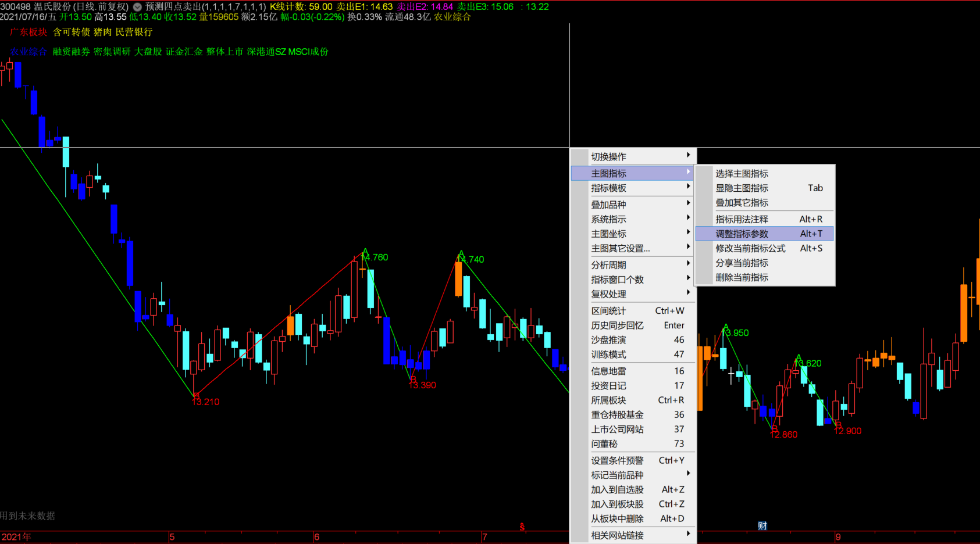Choose 区间统计 from the context menu
The height and width of the screenshot is (544, 980).
pos(633,311)
